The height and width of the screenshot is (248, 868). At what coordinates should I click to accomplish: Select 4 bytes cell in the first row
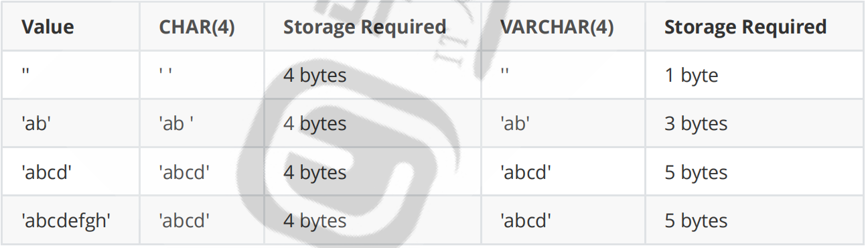pyautogui.click(x=315, y=76)
